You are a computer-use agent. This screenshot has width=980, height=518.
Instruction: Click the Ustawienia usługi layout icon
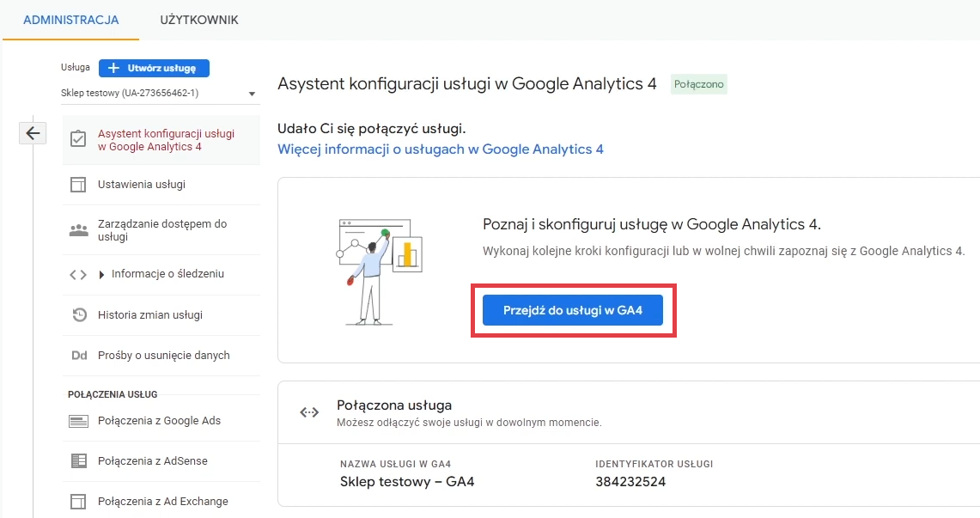pyautogui.click(x=78, y=185)
